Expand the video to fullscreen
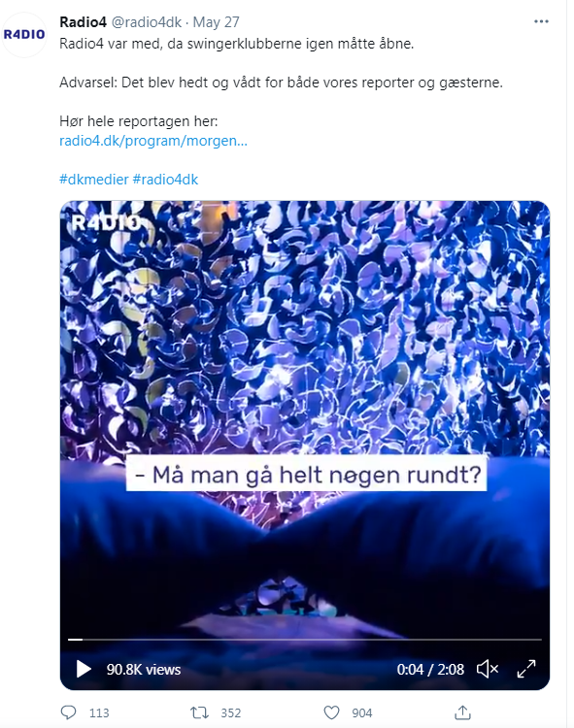This screenshot has width=574, height=728. click(526, 669)
